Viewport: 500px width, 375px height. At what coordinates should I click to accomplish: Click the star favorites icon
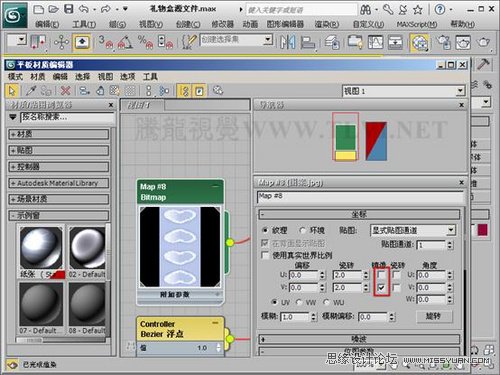418,10
